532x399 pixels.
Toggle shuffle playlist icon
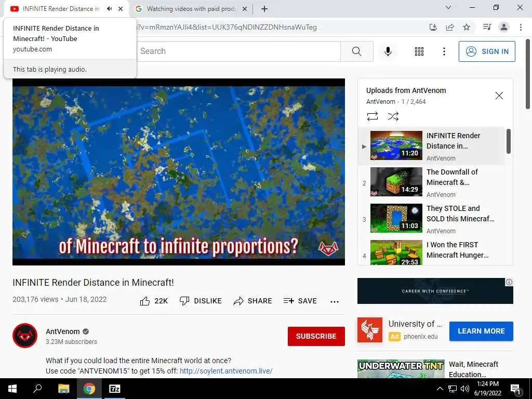[x=393, y=116]
